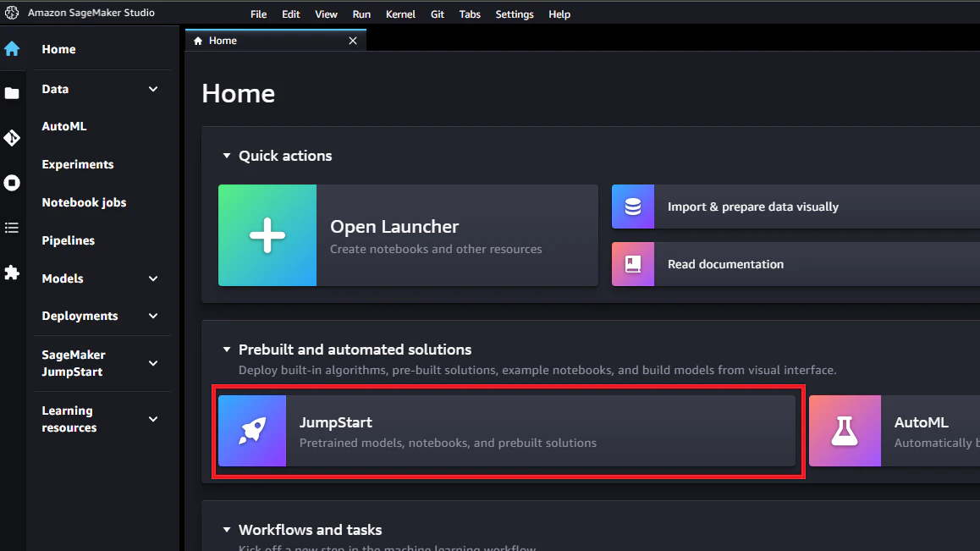Image resolution: width=980 pixels, height=551 pixels.
Task: Open the Kernel menu
Action: click(400, 14)
